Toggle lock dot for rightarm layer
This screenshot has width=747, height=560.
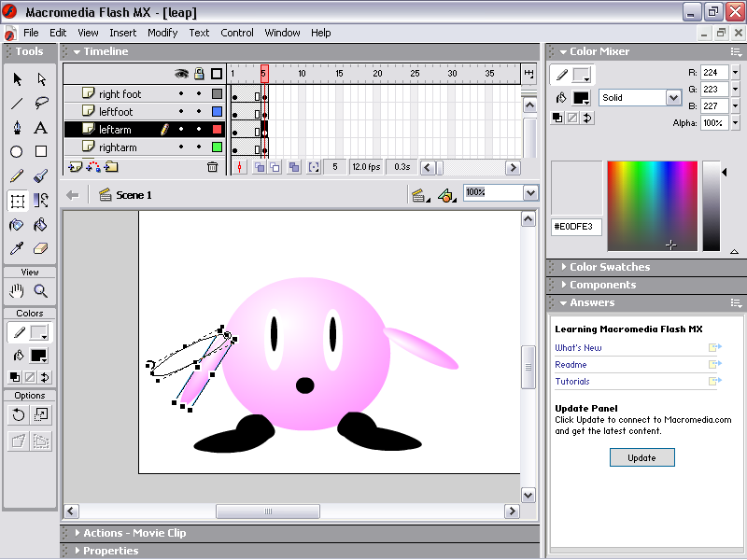point(199,147)
